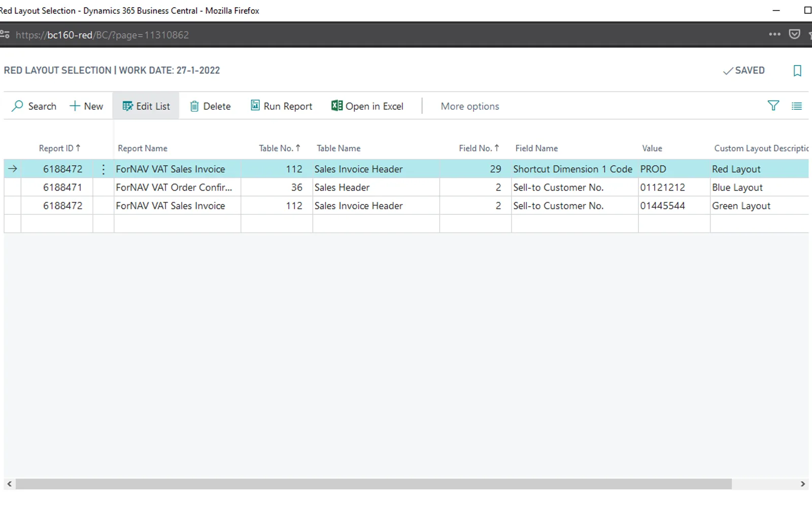Click the Pocket save icon
The image size is (812, 508).
click(795, 34)
